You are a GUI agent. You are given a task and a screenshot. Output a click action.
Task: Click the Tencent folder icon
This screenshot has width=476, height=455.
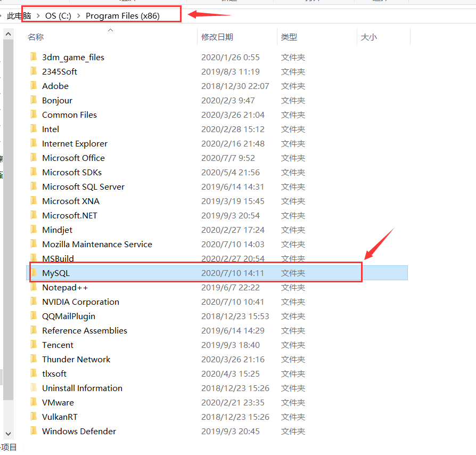pyautogui.click(x=34, y=344)
